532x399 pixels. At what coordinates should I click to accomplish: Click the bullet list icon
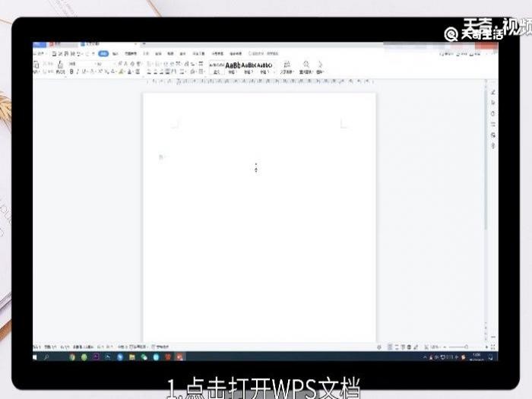pyautogui.click(x=150, y=64)
